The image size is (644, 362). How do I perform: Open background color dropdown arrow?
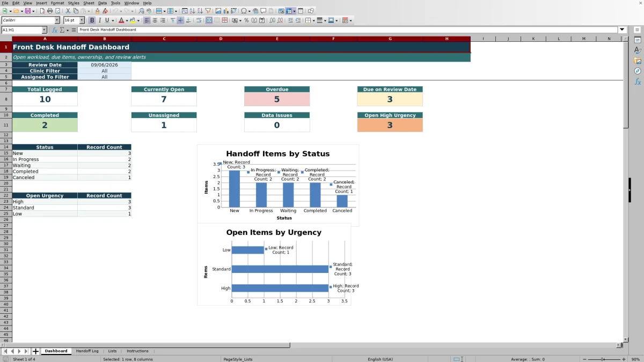[x=138, y=20]
